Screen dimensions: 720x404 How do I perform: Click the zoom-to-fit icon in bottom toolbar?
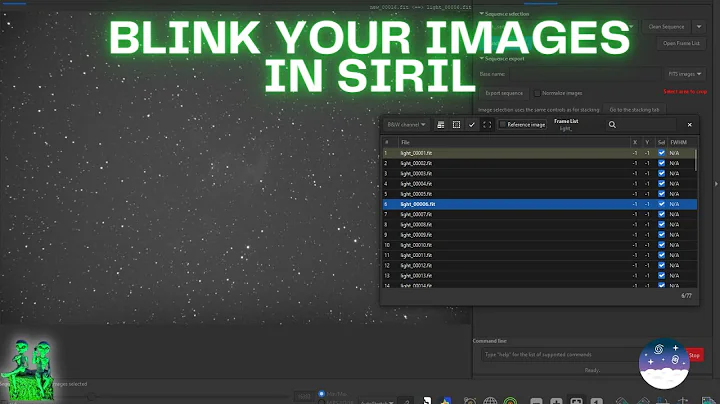[576, 401]
